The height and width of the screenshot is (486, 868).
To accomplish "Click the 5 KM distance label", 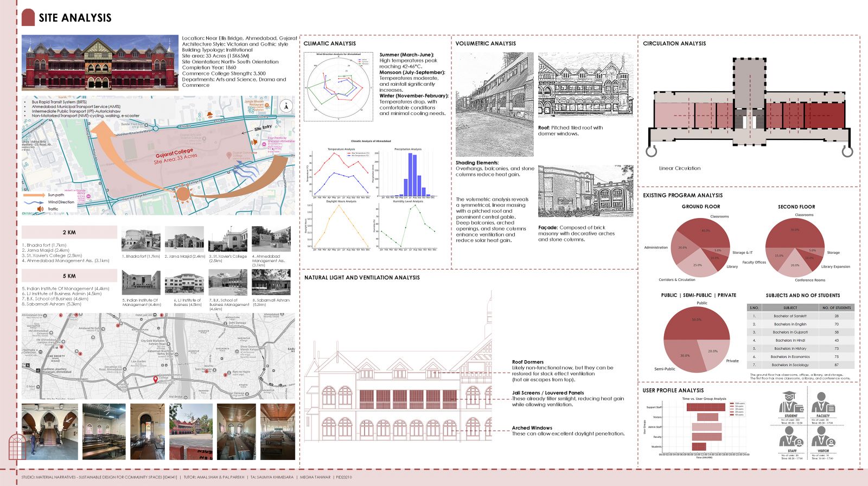I will tap(69, 276).
